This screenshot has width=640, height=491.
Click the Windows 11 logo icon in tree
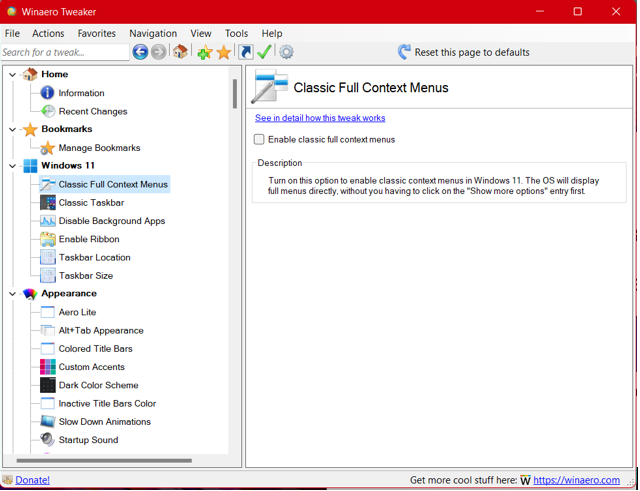point(30,166)
